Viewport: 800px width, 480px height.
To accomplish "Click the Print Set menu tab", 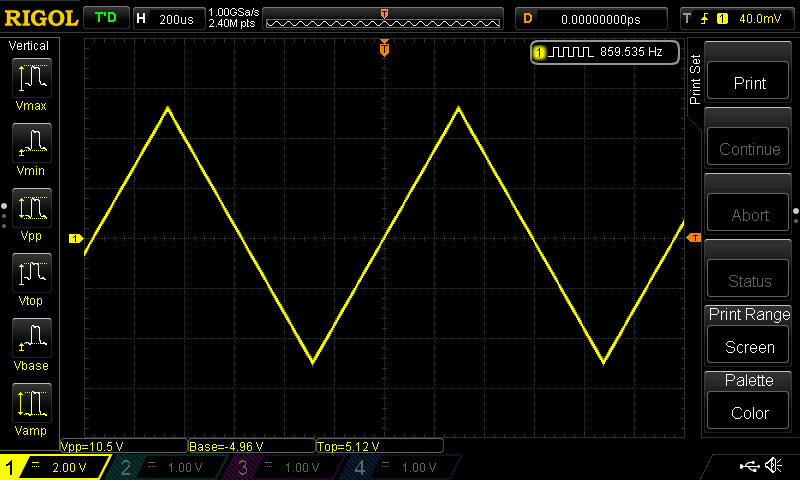I will (x=694, y=79).
